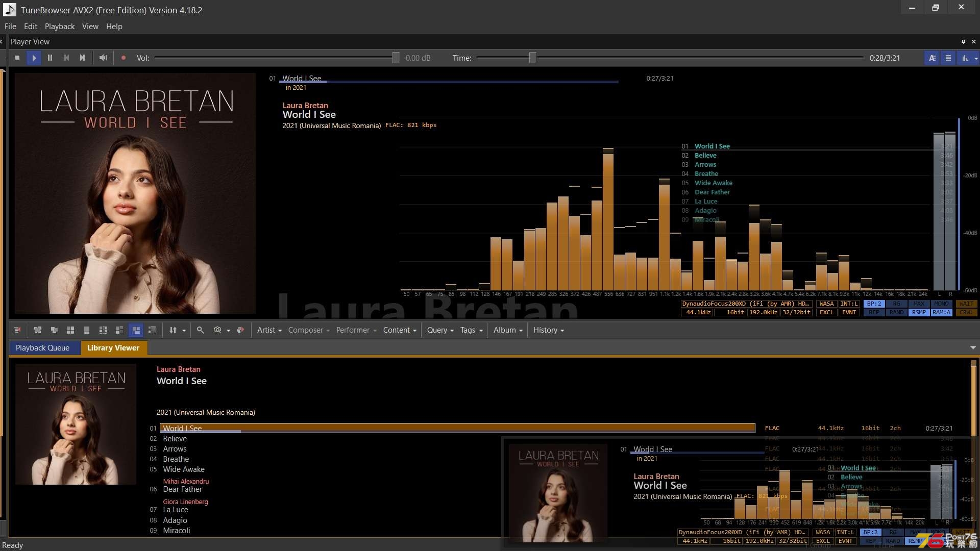Screen dimensions: 980x551
Task: Toggle the RAND shuffle indicator
Action: pos(896,312)
